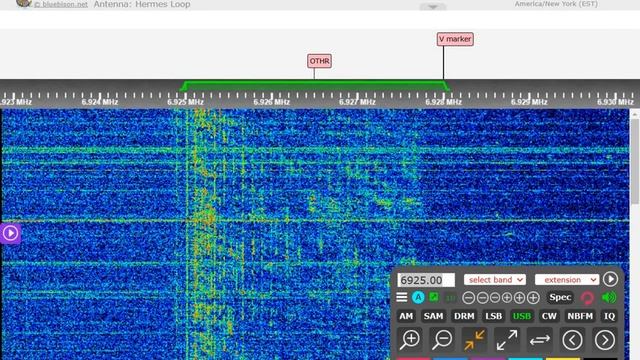Click the largest step-up plus button
The width and height of the screenshot is (640, 360).
[533, 298]
